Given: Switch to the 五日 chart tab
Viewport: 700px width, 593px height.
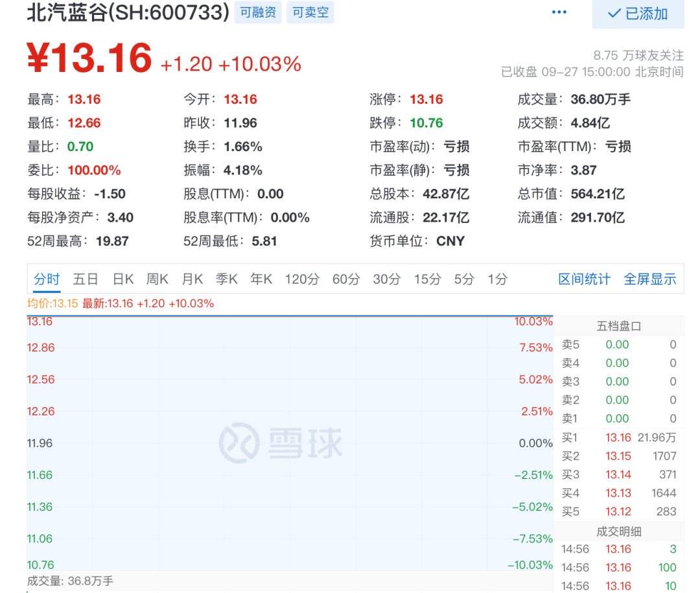Looking at the screenshot, I should pos(86,279).
